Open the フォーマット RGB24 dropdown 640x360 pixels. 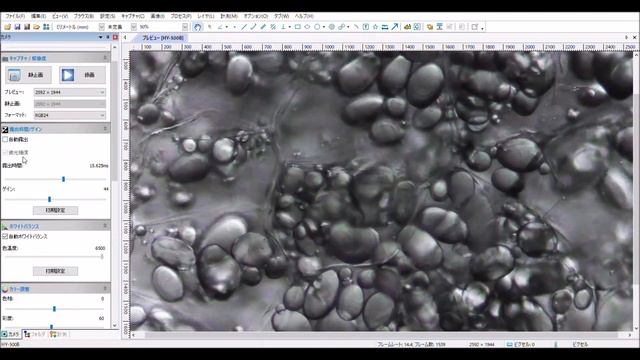pos(70,115)
